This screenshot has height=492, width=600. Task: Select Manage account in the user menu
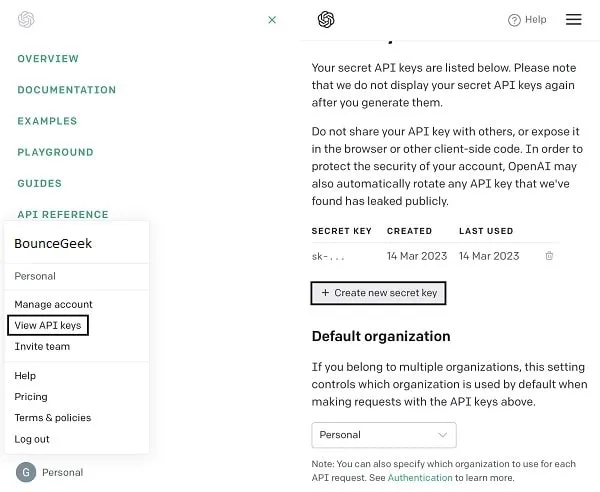coord(54,304)
